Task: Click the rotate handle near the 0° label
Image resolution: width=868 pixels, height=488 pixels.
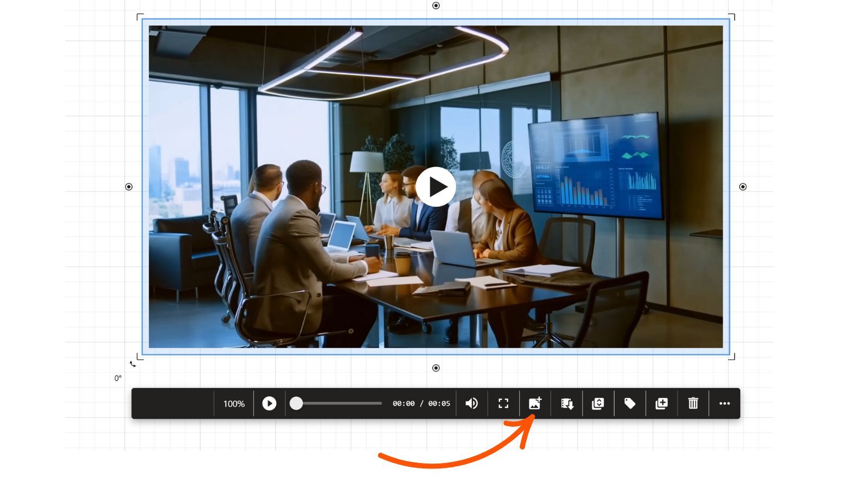Action: (132, 364)
